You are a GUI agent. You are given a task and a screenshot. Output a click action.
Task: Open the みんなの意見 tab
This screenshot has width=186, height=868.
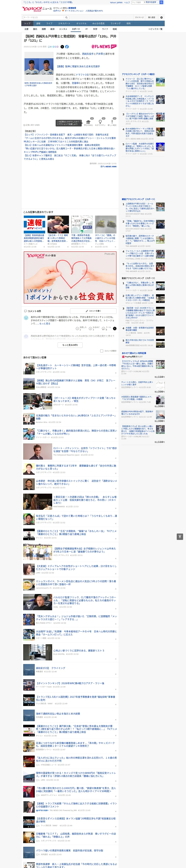(x=98, y=24)
